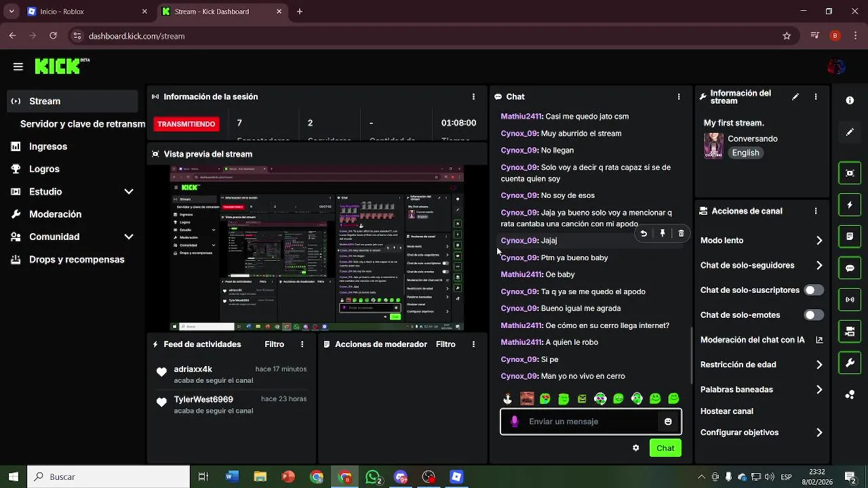Toggle the stream preview widget icon in the right toolbar
Screen dimensions: 868x488
(x=850, y=173)
